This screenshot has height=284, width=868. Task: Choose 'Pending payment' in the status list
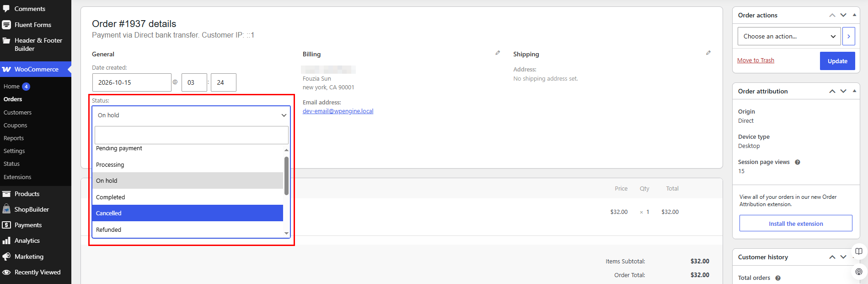tap(188, 148)
